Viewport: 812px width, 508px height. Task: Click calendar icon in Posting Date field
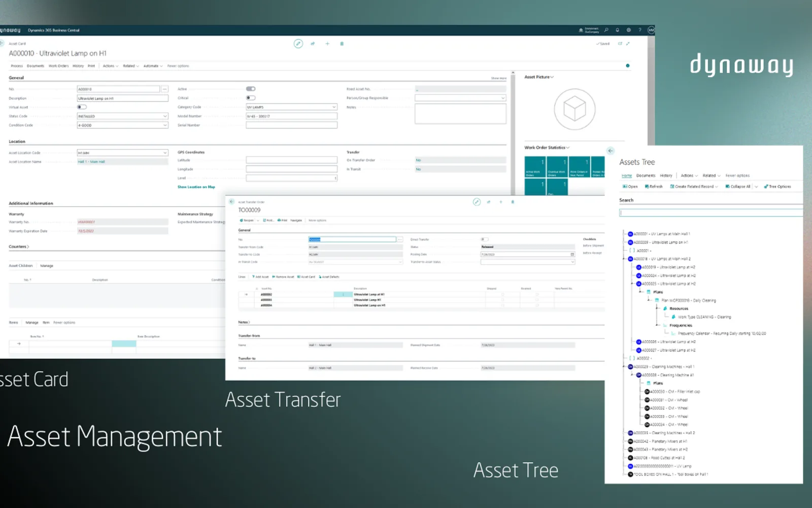click(572, 255)
